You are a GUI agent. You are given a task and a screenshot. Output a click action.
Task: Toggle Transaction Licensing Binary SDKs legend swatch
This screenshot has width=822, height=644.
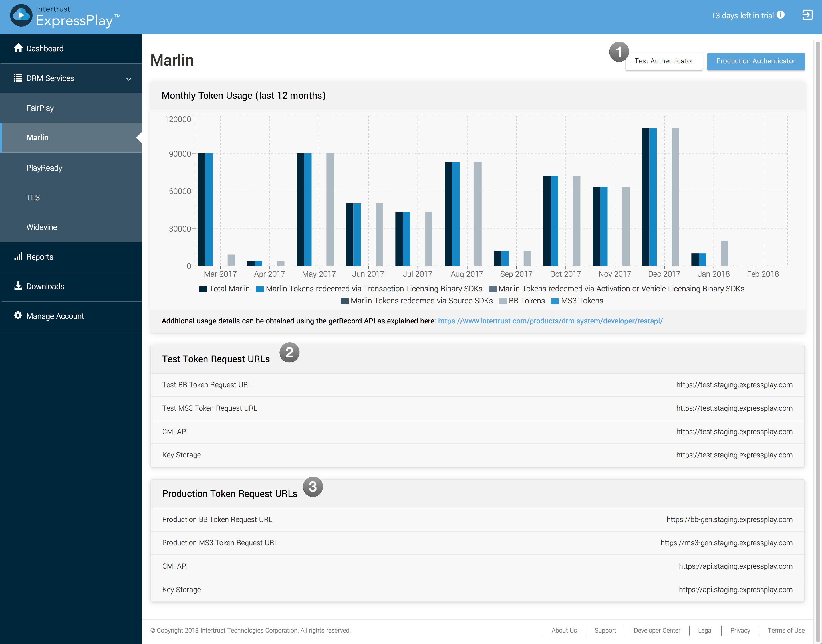pos(259,289)
